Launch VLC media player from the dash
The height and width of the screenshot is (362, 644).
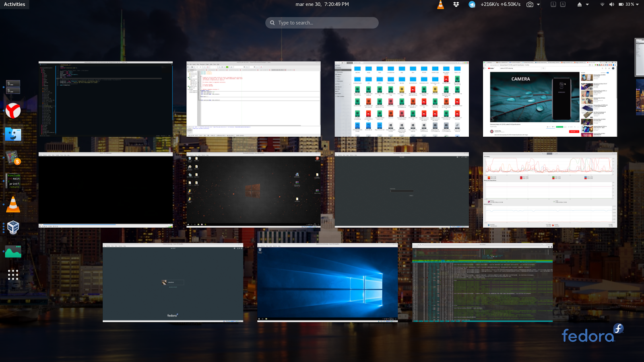[x=13, y=204]
